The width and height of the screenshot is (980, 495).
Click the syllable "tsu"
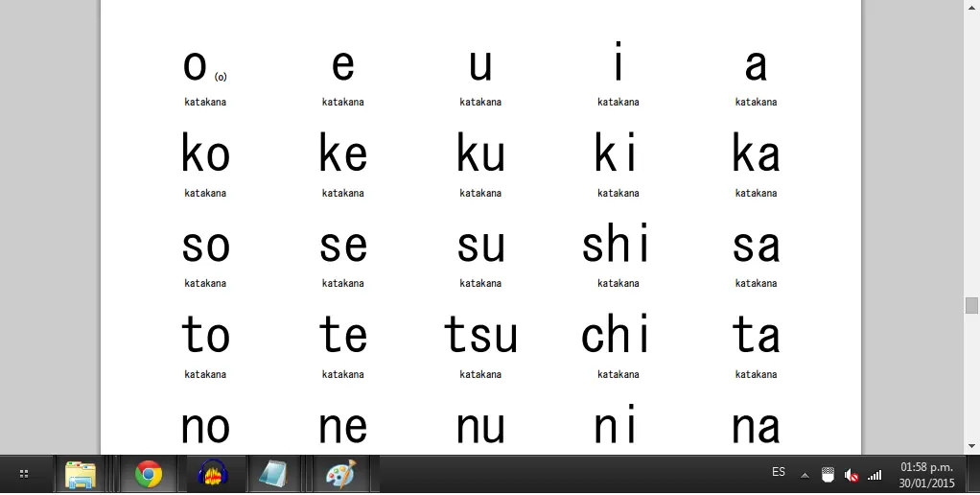[x=480, y=334]
